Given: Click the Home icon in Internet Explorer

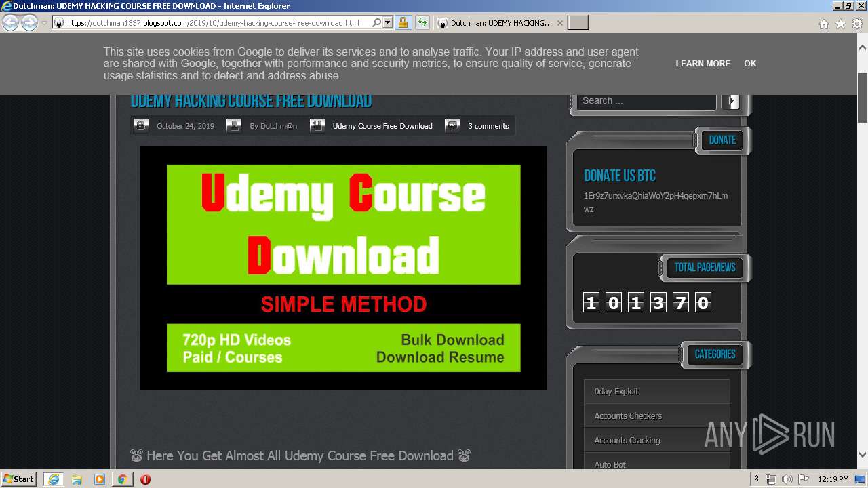Looking at the screenshot, I should click(823, 24).
